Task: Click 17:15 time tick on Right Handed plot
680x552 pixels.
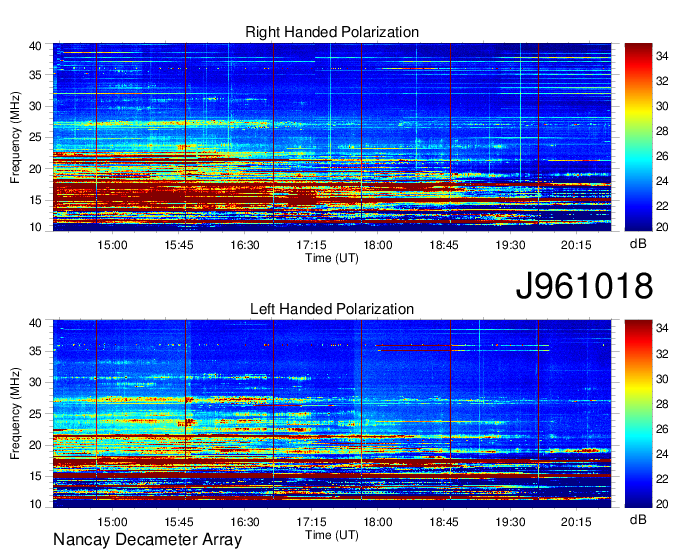Action: (x=311, y=245)
